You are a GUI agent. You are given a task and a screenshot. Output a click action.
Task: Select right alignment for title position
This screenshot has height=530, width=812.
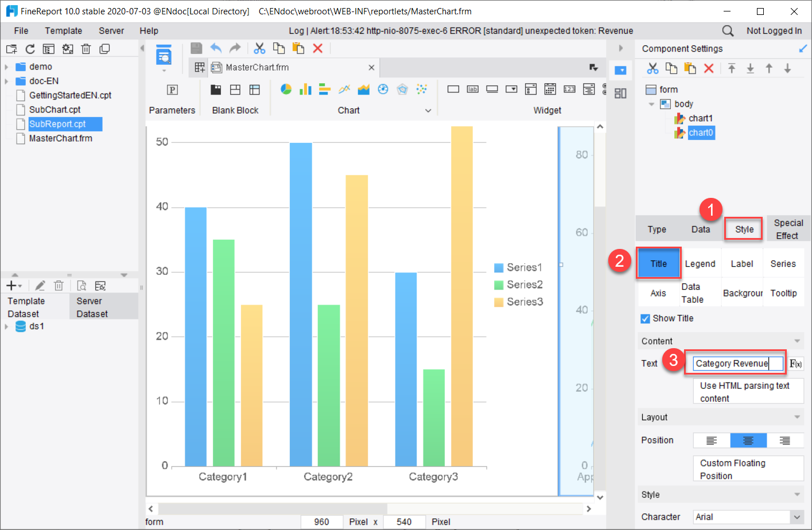(784, 441)
